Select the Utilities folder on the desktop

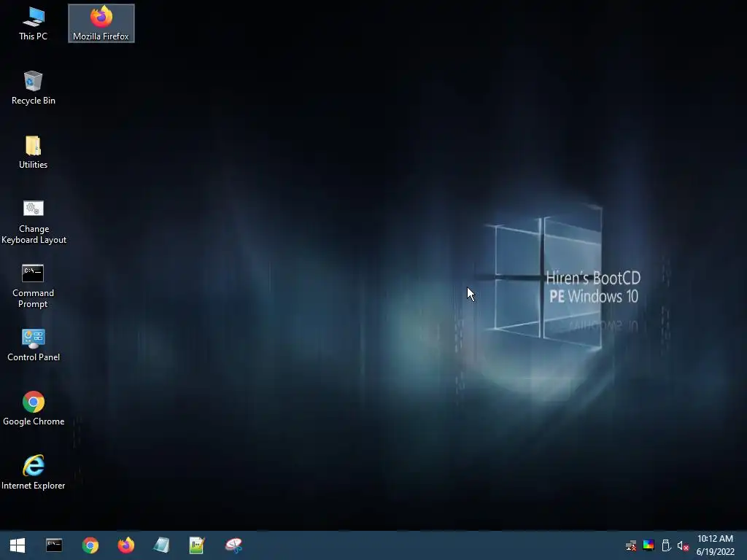click(34, 152)
